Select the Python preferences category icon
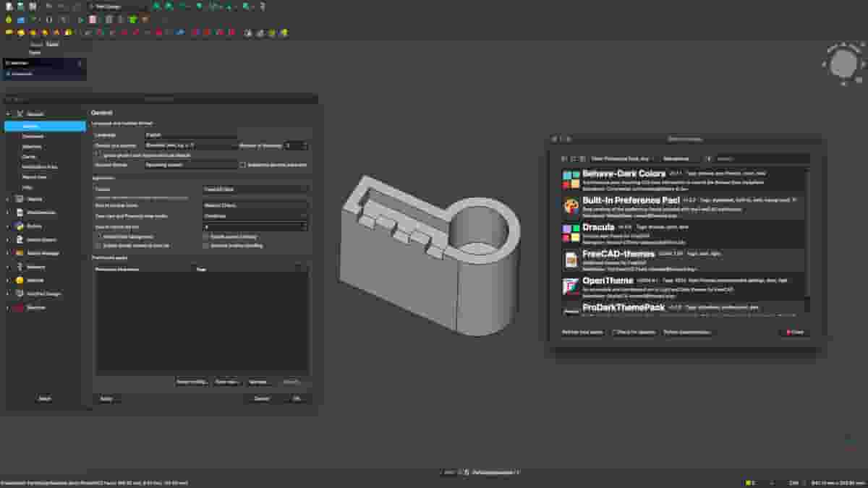Screen dimensions: 868x488 [20, 226]
